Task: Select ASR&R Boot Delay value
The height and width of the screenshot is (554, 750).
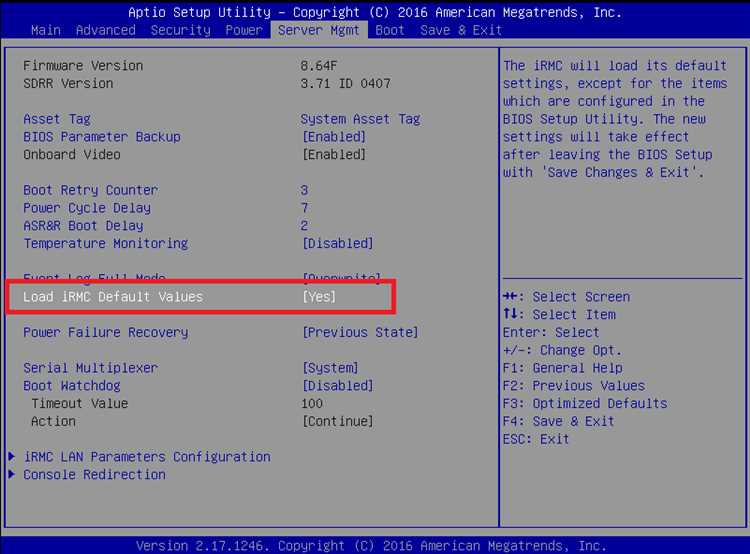Action: pyautogui.click(x=304, y=226)
